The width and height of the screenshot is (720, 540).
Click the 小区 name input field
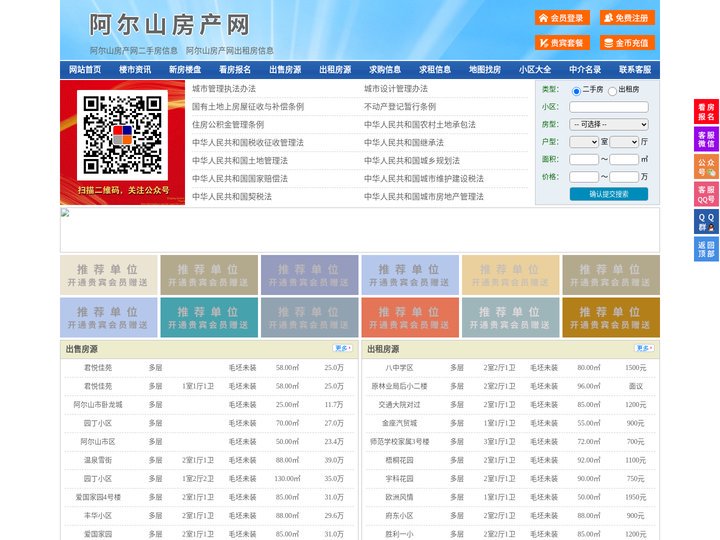(609, 107)
